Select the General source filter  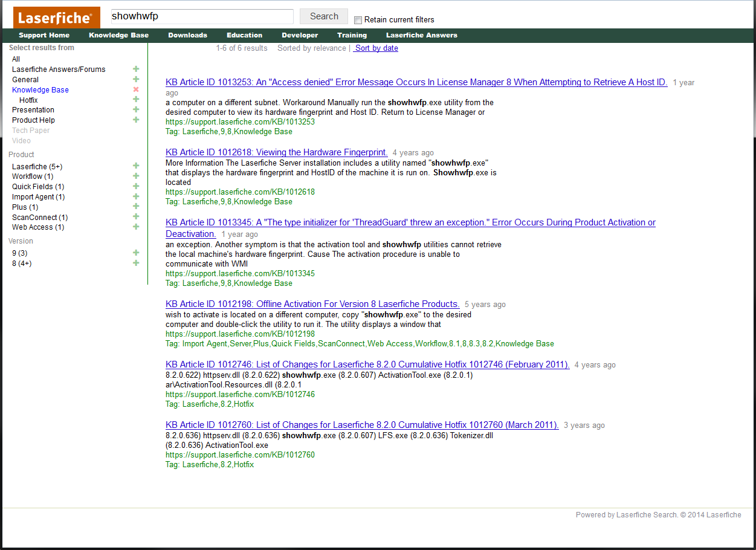coord(25,80)
